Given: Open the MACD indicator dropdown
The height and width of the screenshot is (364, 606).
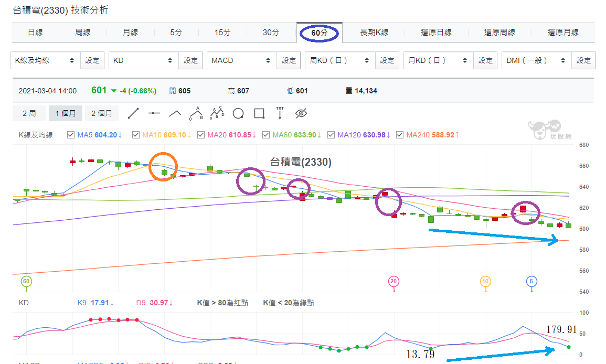Looking at the screenshot, I should point(241,60).
